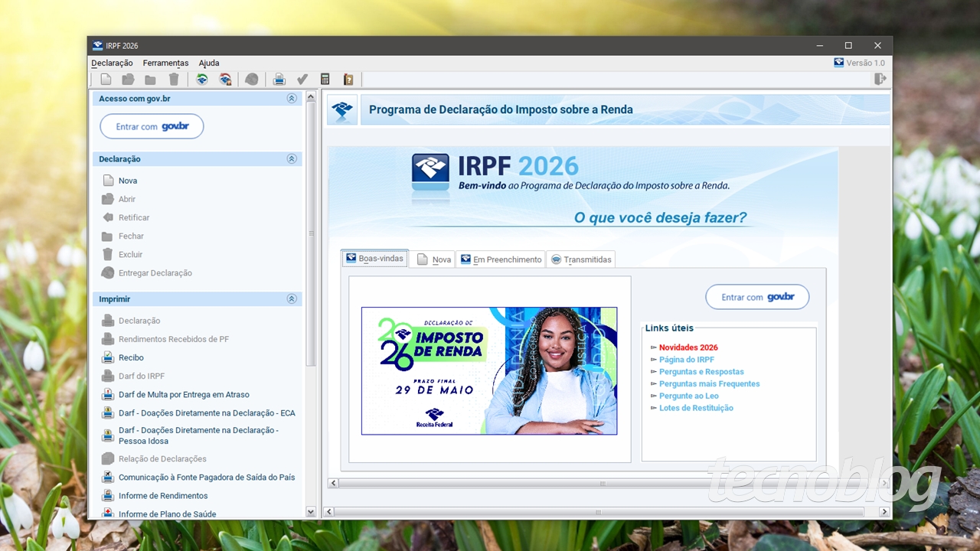Open the Pergunte ao Leo link

[x=688, y=396]
